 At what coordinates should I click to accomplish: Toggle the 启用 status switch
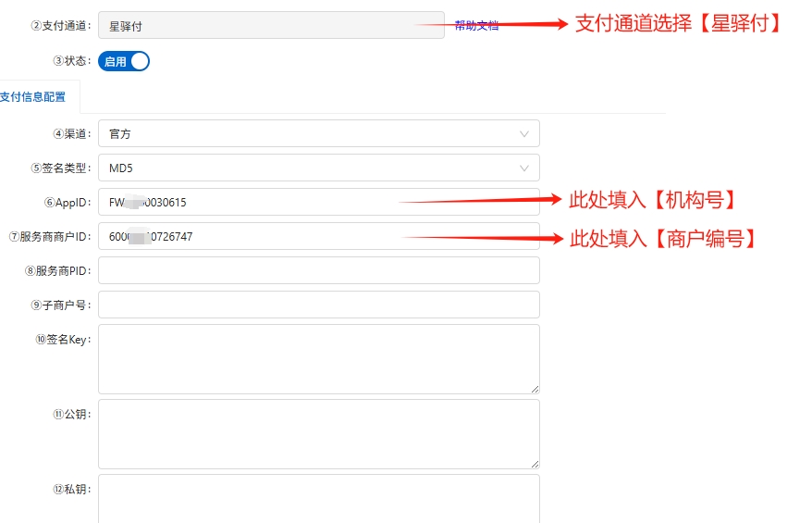pyautogui.click(x=124, y=61)
